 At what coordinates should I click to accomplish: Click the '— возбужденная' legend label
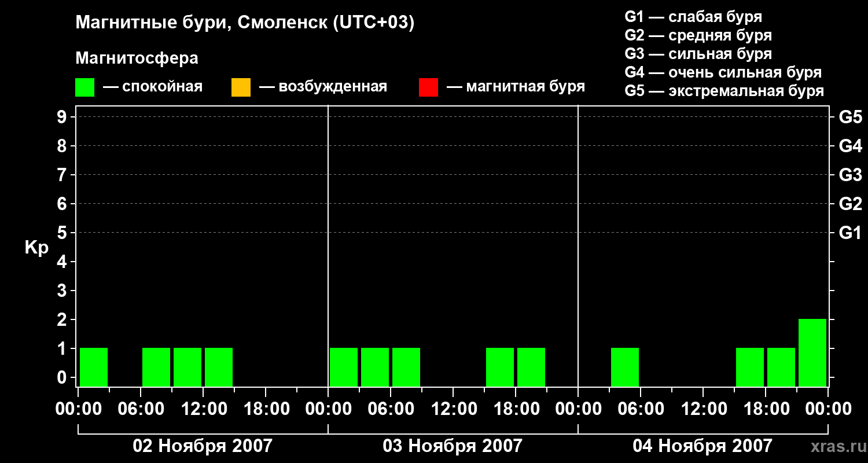(x=323, y=87)
